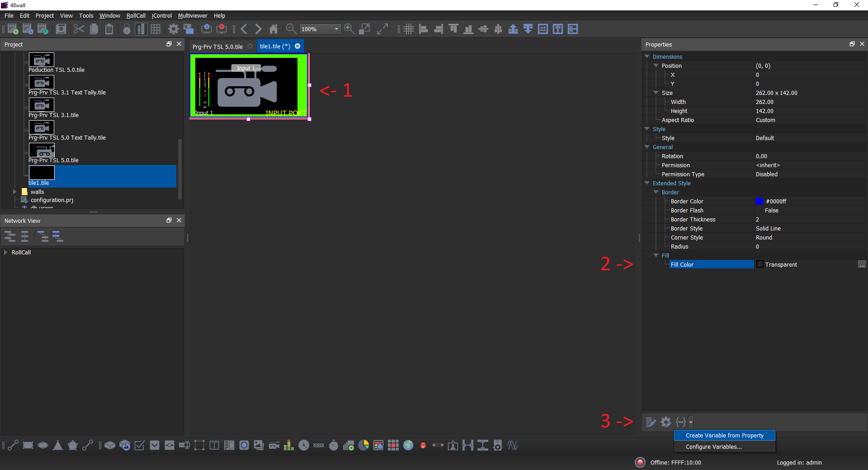This screenshot has height=470, width=868.
Task: Click the align right icon
Action: coord(439,29)
